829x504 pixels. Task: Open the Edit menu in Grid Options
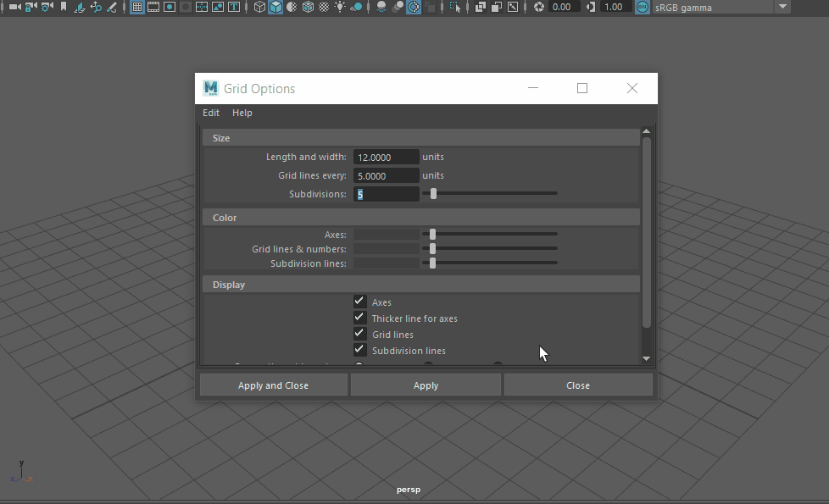pyautogui.click(x=211, y=113)
